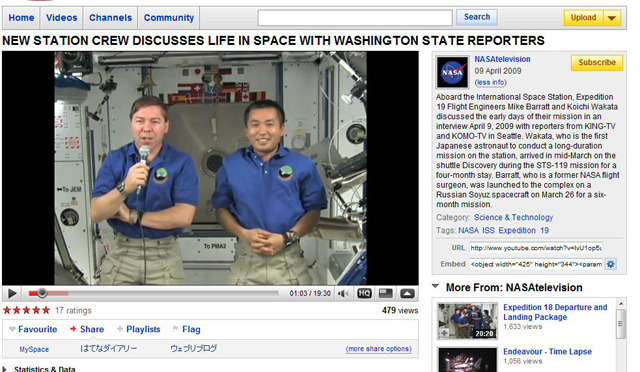Toggle HQ high quality playback

[364, 293]
